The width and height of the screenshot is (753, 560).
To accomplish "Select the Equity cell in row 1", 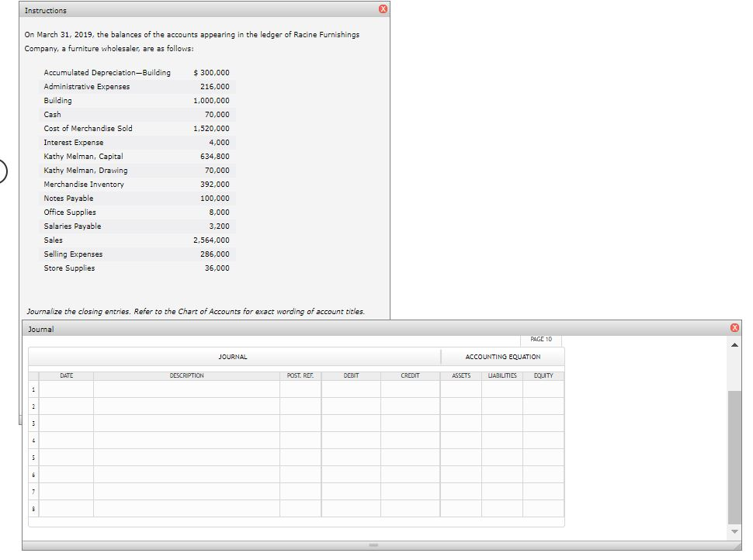I will point(543,389).
